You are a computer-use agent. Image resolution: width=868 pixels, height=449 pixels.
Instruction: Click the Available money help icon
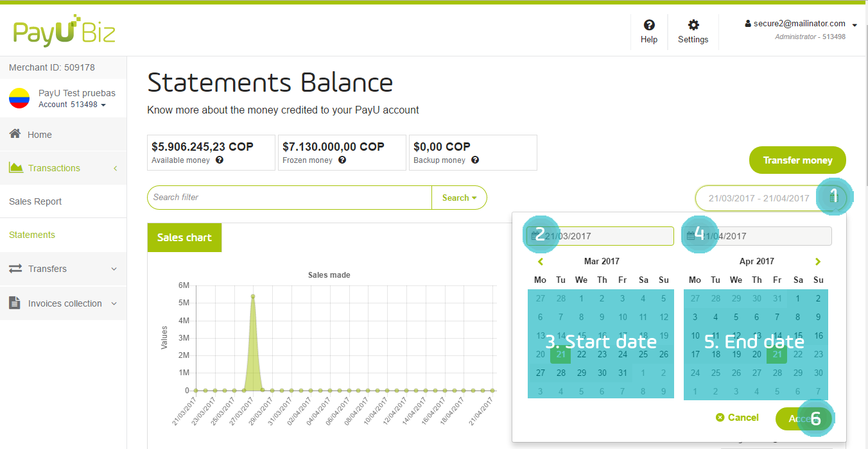point(220,160)
